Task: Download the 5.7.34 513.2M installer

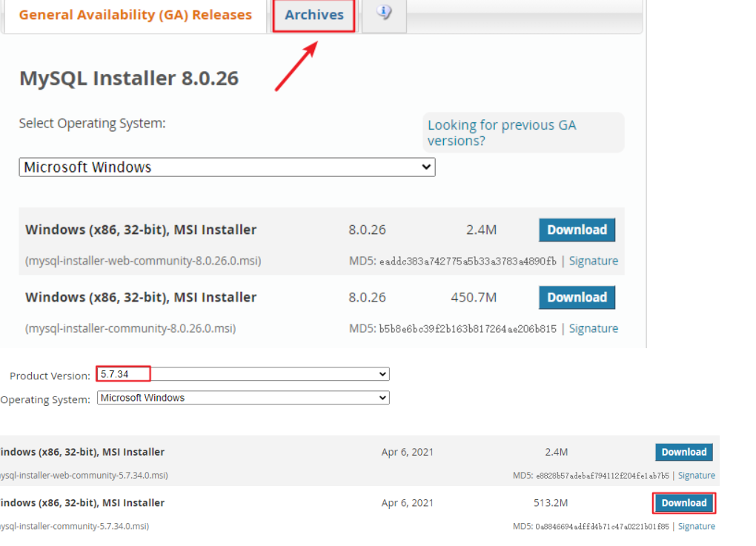Action: click(683, 503)
